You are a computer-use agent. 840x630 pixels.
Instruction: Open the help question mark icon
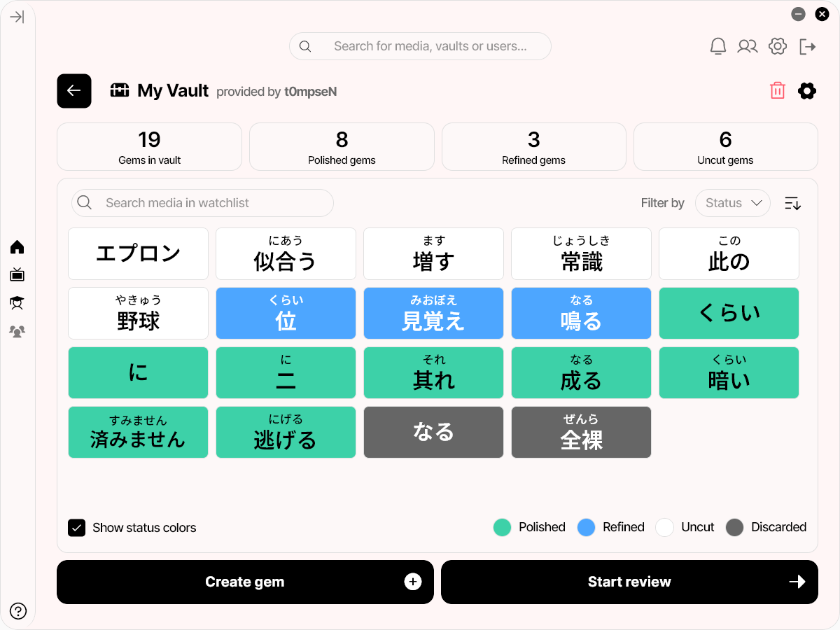[18, 611]
